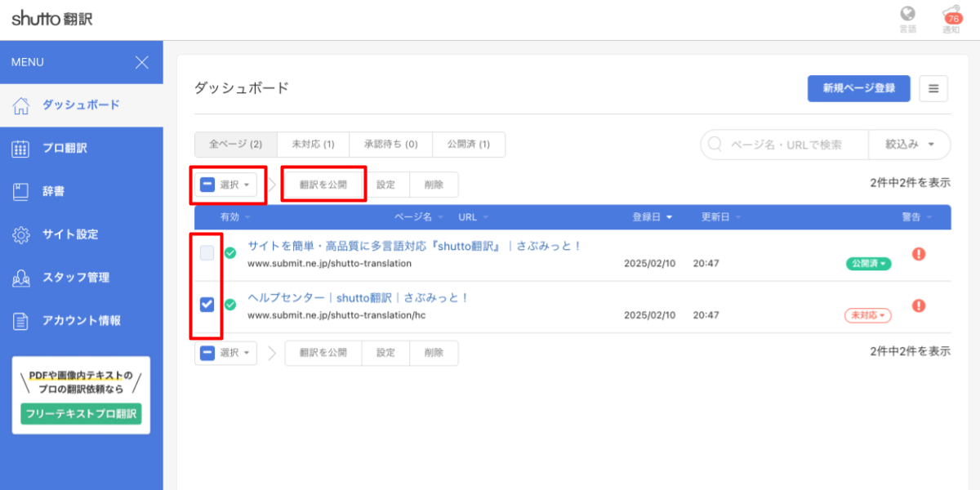Click the search magnifier icon

tap(715, 145)
